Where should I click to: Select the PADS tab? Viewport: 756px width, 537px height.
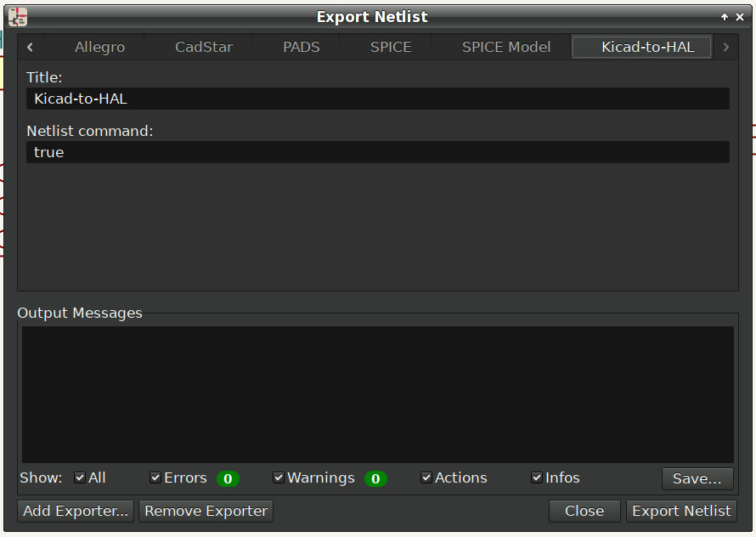pyautogui.click(x=302, y=47)
